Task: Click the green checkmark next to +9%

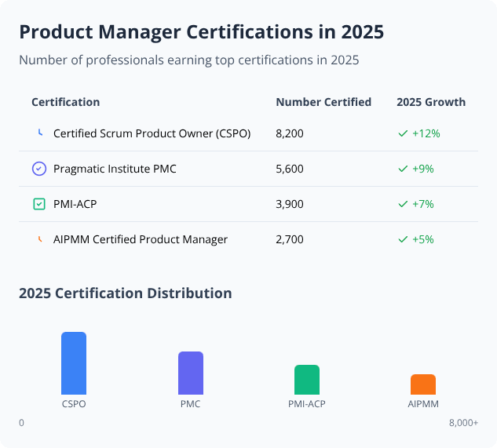Action: coord(403,169)
